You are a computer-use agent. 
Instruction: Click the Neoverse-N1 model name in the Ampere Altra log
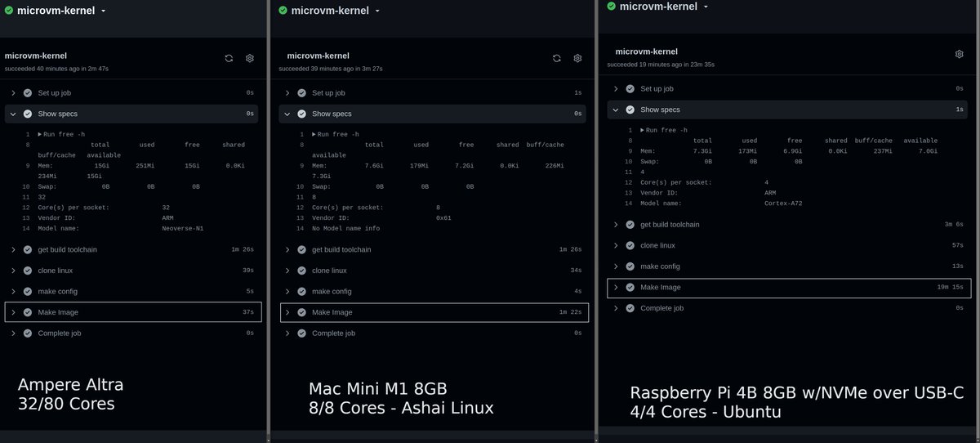coord(183,229)
